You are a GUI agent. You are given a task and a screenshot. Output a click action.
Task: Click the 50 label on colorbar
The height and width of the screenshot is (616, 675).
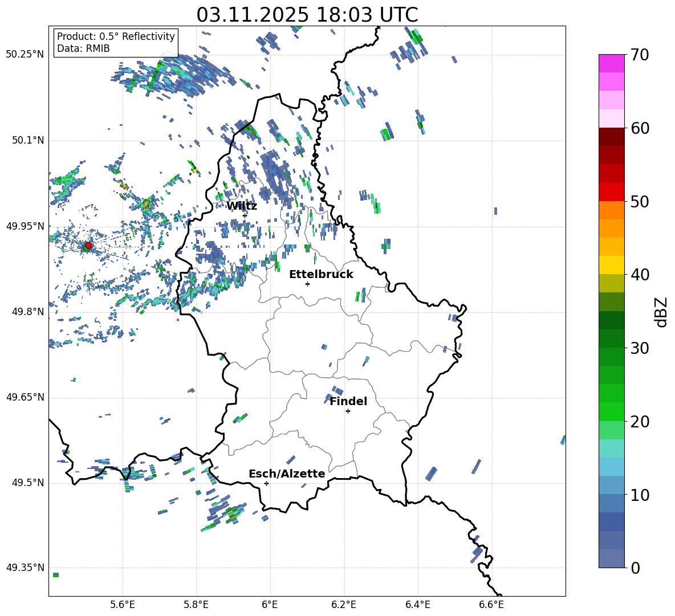click(x=640, y=201)
